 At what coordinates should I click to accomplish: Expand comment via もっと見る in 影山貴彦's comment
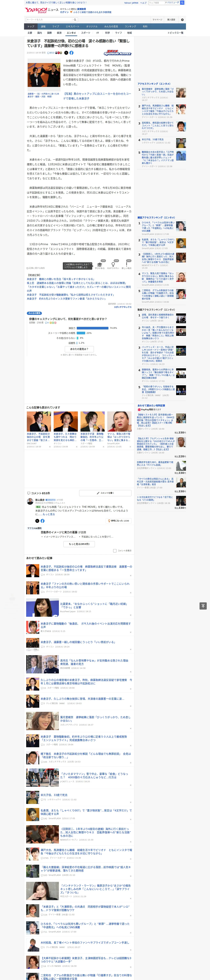[x=49, y=514]
